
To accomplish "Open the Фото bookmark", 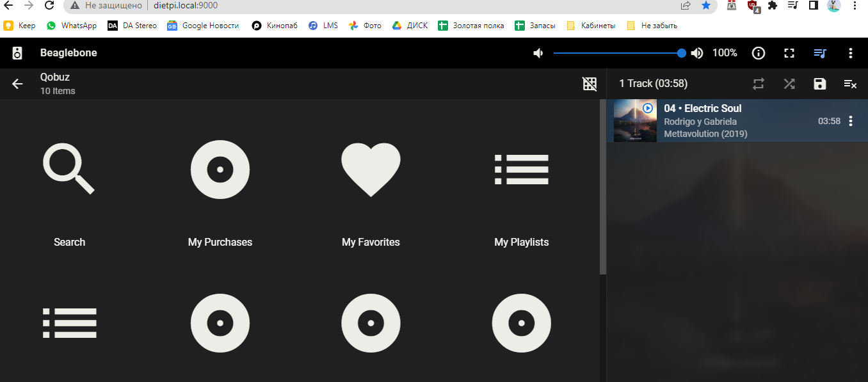I will (365, 26).
